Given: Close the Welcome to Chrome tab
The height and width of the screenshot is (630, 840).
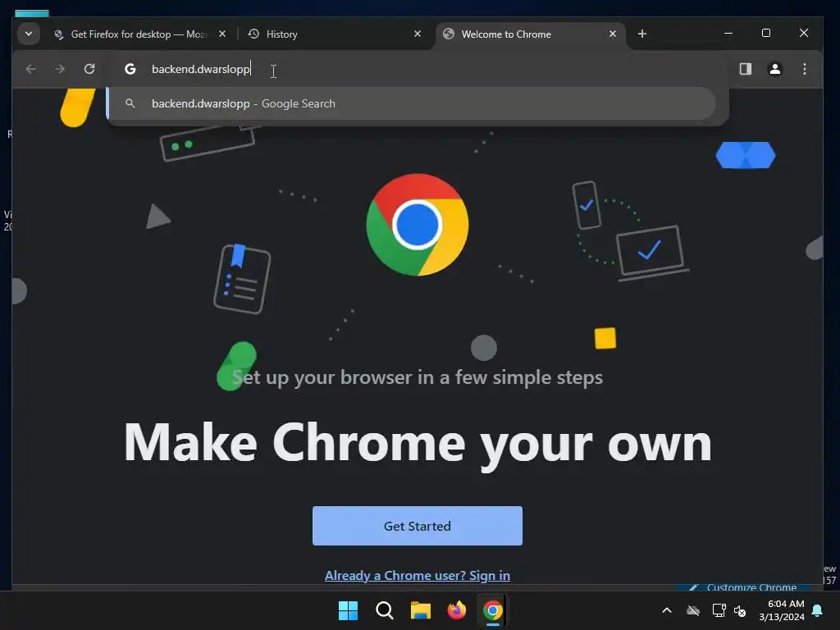Looking at the screenshot, I should click(612, 34).
